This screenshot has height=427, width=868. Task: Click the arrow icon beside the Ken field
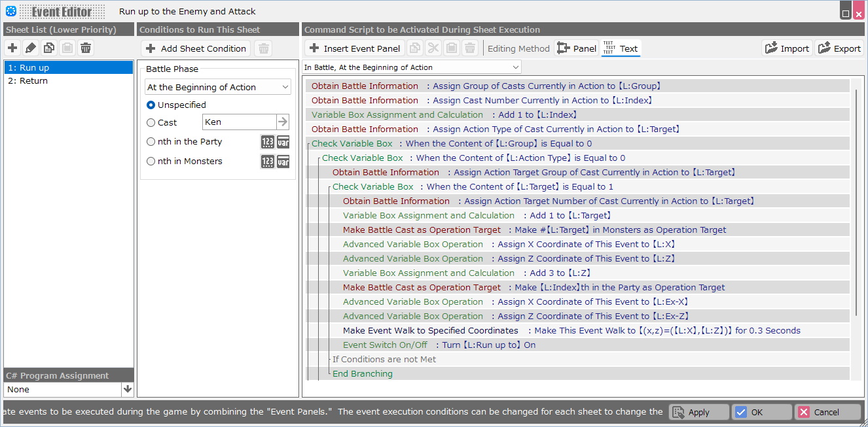click(283, 122)
